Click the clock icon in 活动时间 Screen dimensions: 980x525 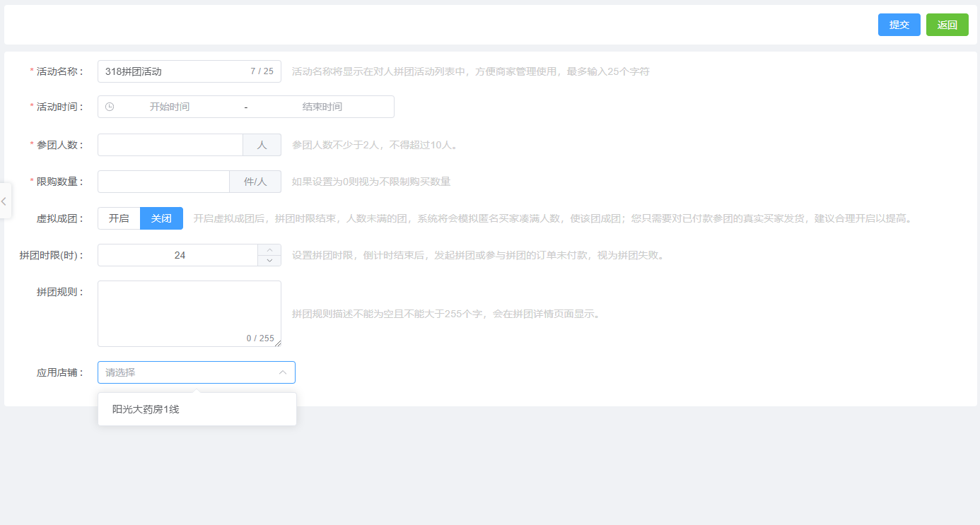tap(110, 107)
